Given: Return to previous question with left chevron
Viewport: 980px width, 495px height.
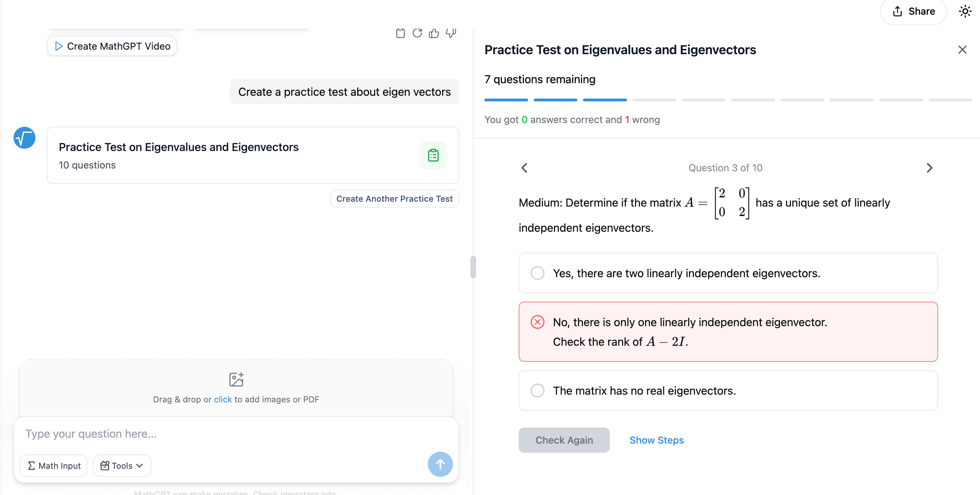Looking at the screenshot, I should 524,168.
